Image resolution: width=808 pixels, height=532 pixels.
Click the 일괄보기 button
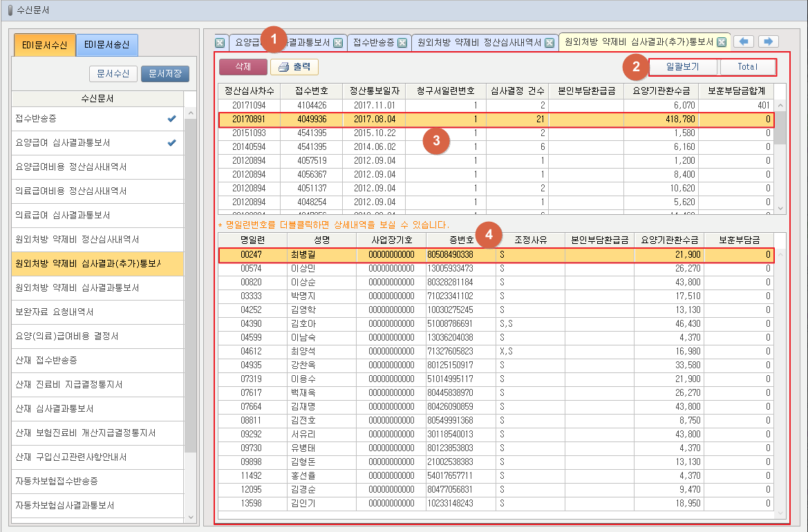click(682, 67)
